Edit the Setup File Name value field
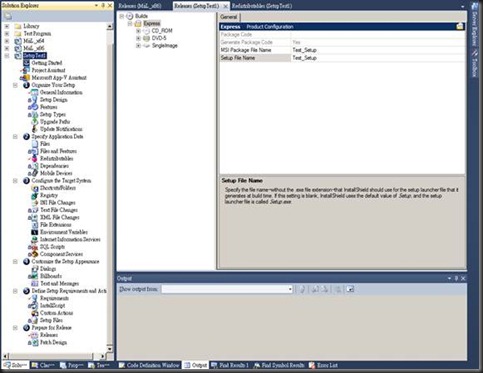The width and height of the screenshot is (483, 373). 378,58
